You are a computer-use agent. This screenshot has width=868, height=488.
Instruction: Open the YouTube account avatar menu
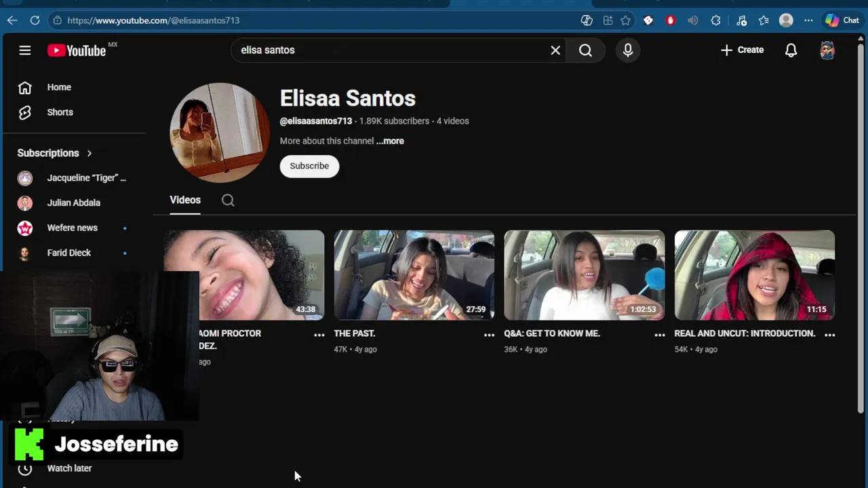827,50
